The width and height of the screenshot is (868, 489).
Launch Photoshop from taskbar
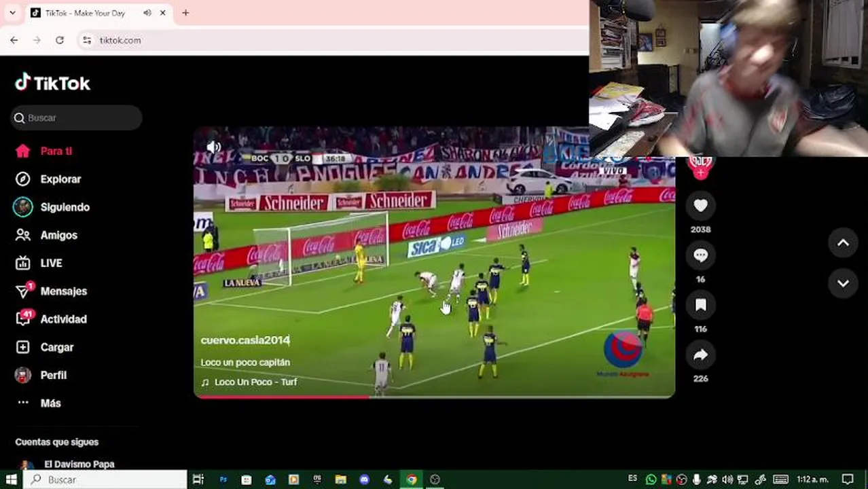(223, 479)
